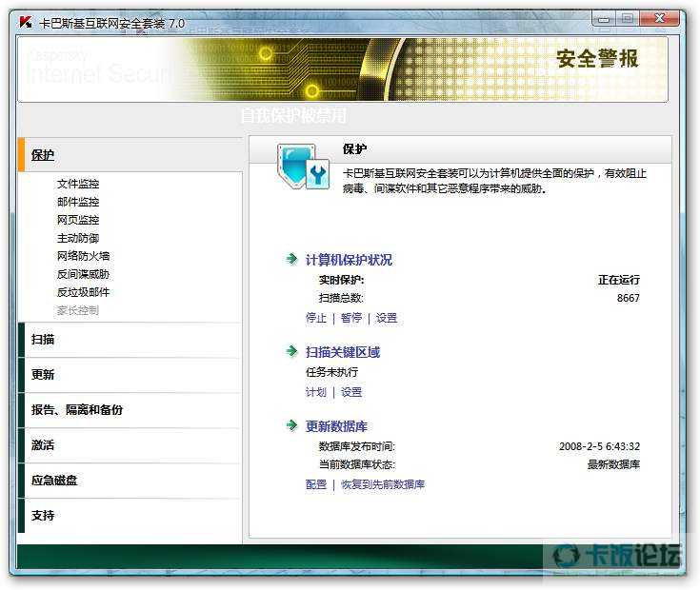This screenshot has width=700, height=590.
Task: Click the 最新数据库 status value
Action: (x=613, y=464)
